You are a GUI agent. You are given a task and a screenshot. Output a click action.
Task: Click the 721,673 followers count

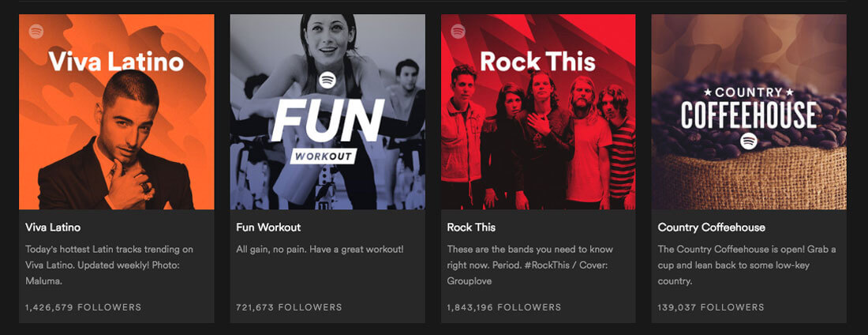tap(289, 307)
